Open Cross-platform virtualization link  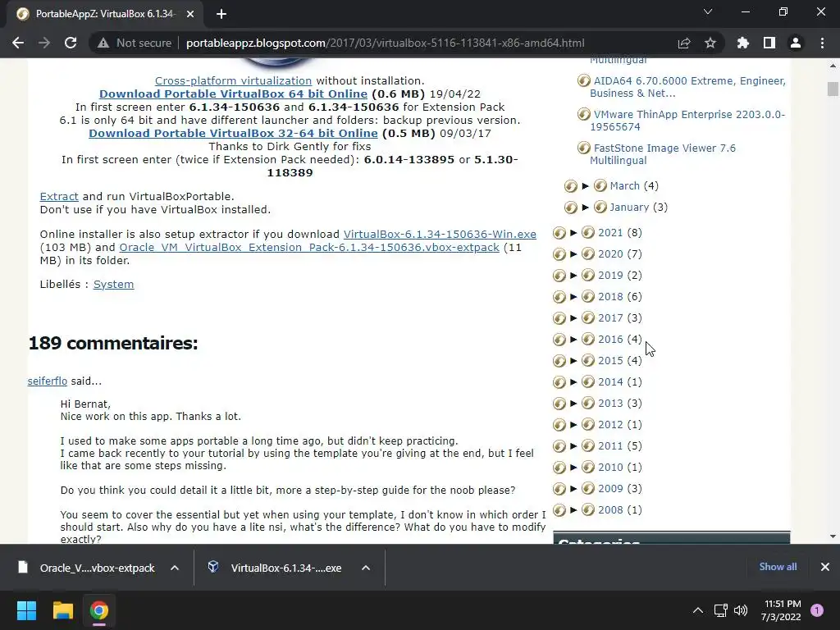click(x=233, y=81)
